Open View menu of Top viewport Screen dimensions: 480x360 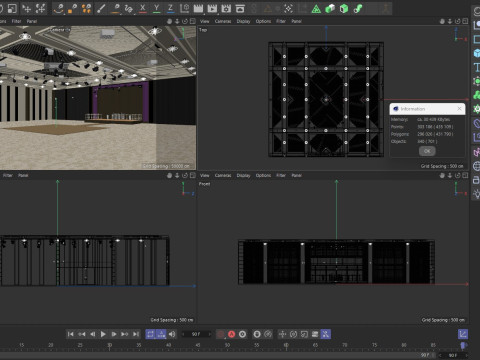205,21
